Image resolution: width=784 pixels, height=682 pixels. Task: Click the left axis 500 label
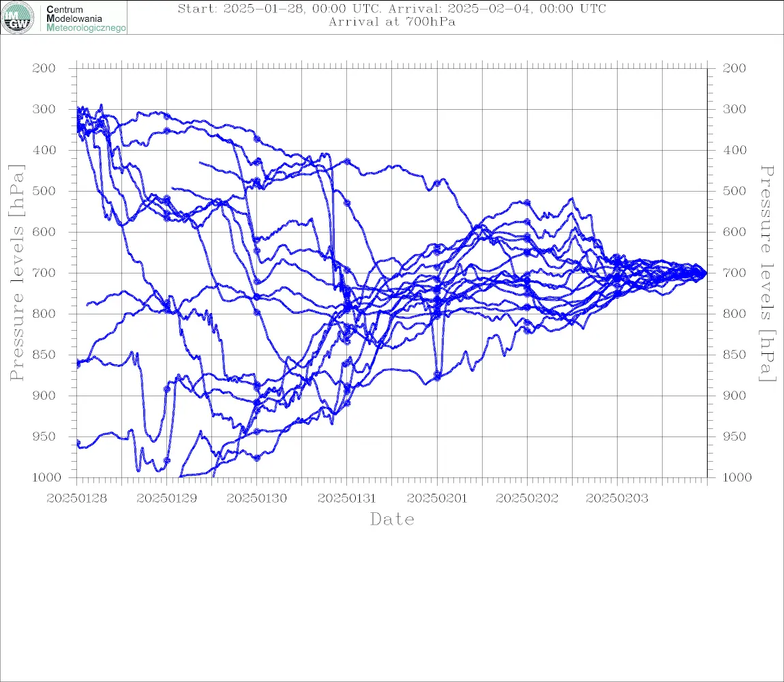(x=44, y=191)
